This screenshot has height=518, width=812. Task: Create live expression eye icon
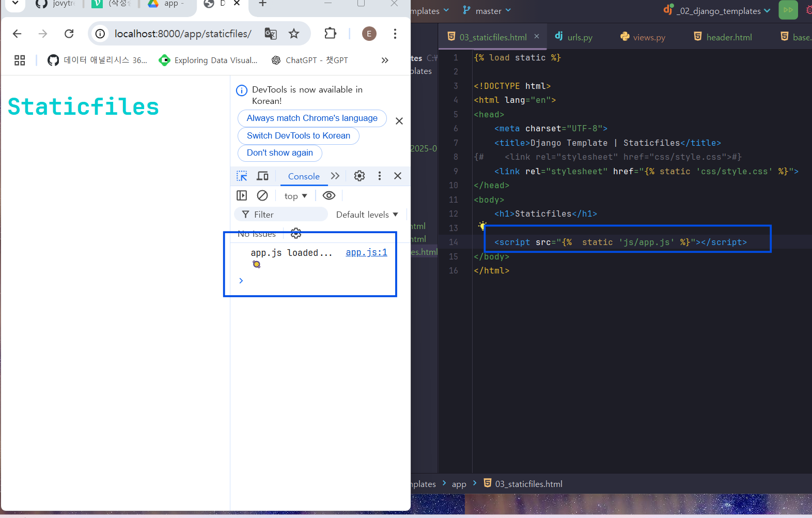(329, 195)
